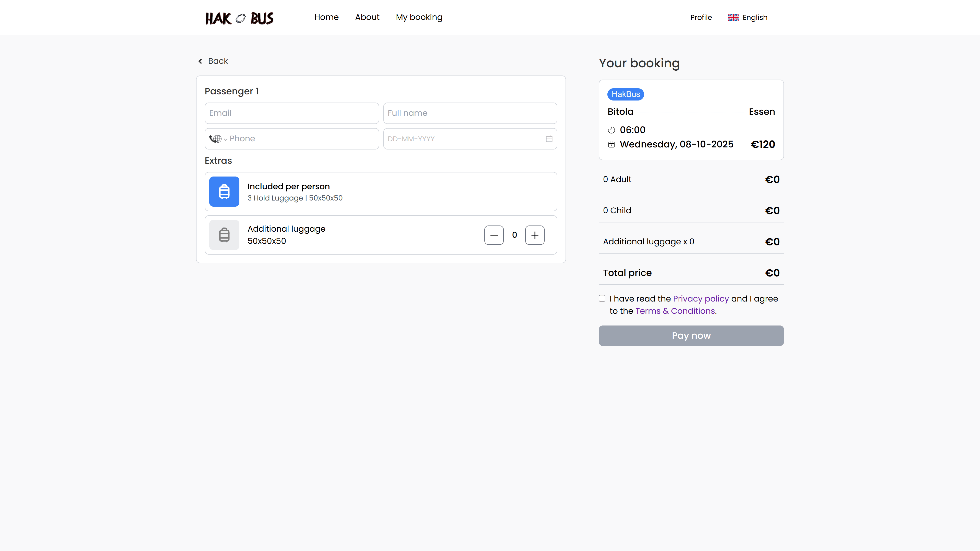Click the departure time clock icon

pos(611,130)
